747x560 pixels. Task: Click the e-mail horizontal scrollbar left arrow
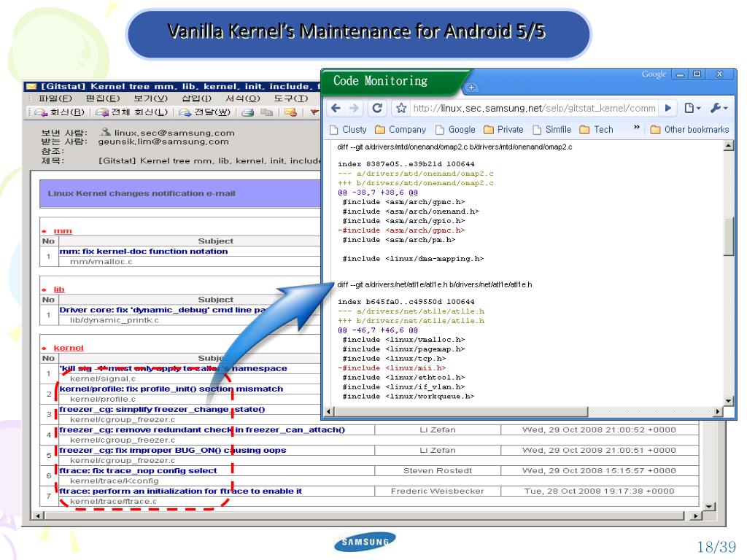[38, 516]
